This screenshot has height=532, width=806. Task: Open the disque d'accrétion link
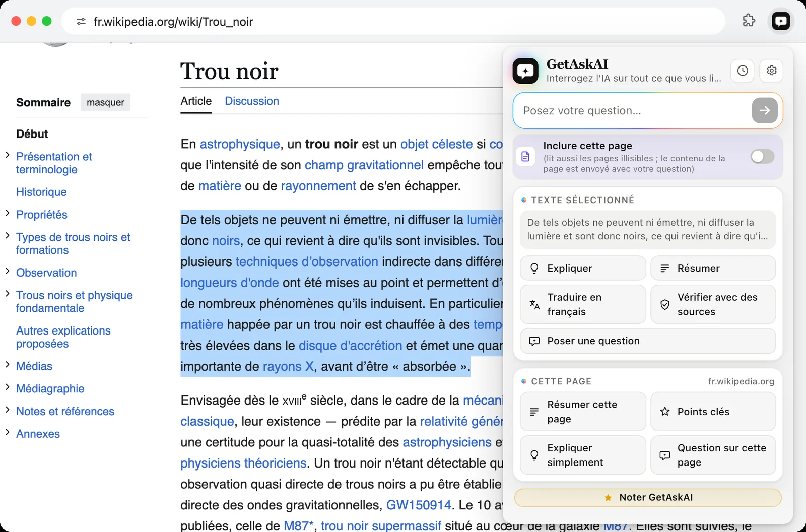tap(351, 346)
